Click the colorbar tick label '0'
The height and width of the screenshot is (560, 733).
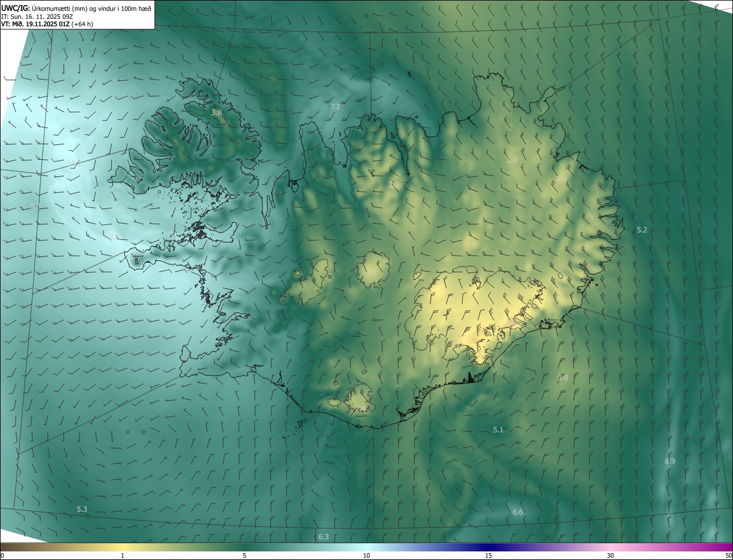point(2,555)
